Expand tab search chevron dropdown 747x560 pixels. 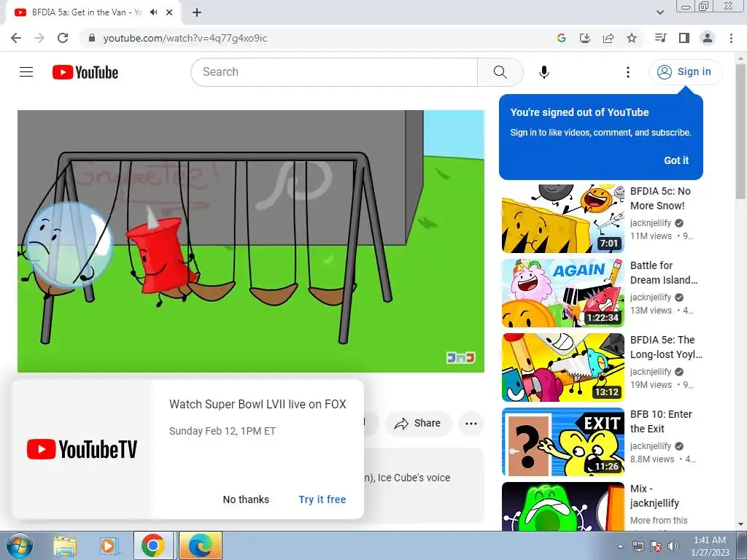click(660, 12)
